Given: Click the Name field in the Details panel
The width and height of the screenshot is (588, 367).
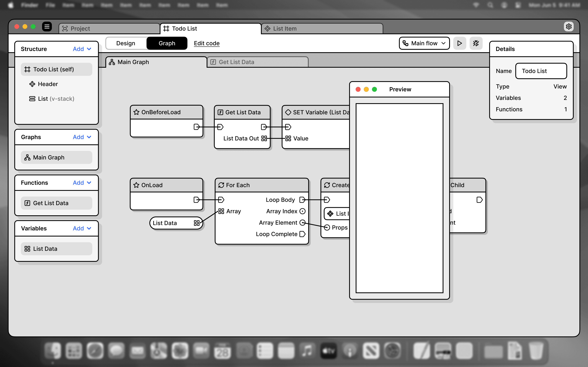Looking at the screenshot, I should tap(541, 71).
